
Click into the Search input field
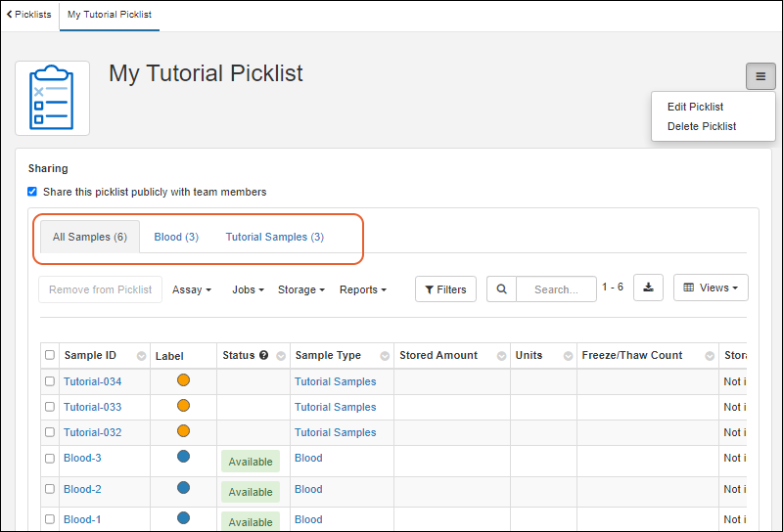pos(556,288)
